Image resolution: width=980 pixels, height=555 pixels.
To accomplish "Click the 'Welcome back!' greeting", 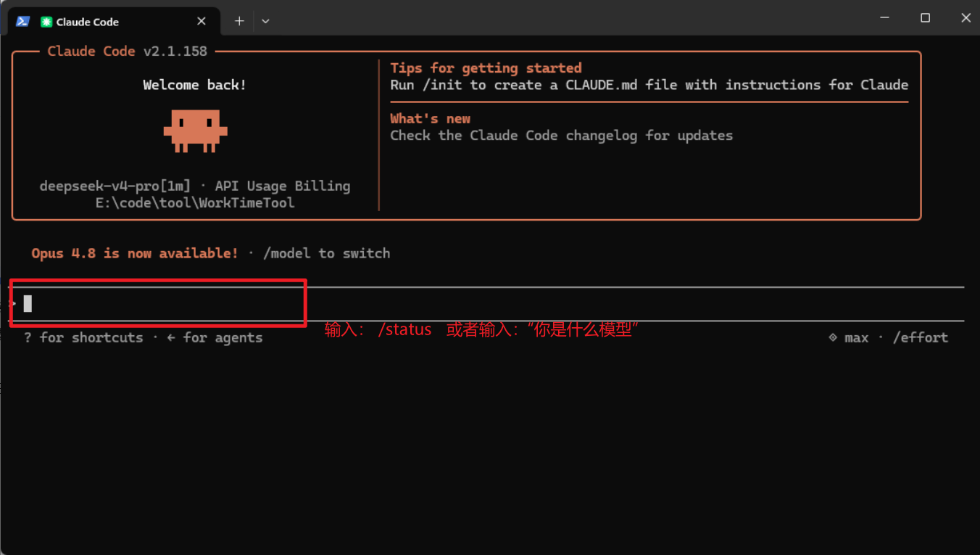I will 195,85.
